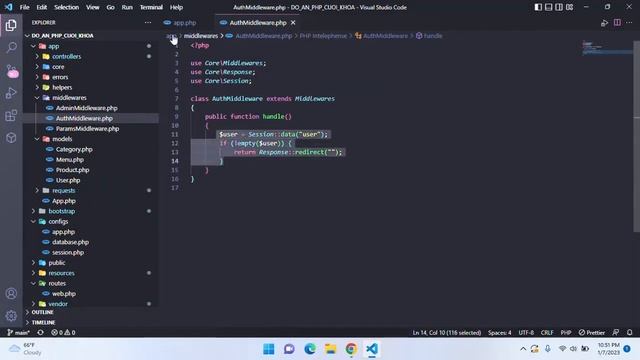The image size is (640, 360).
Task: Open the Edit menu
Action: (x=42, y=7)
